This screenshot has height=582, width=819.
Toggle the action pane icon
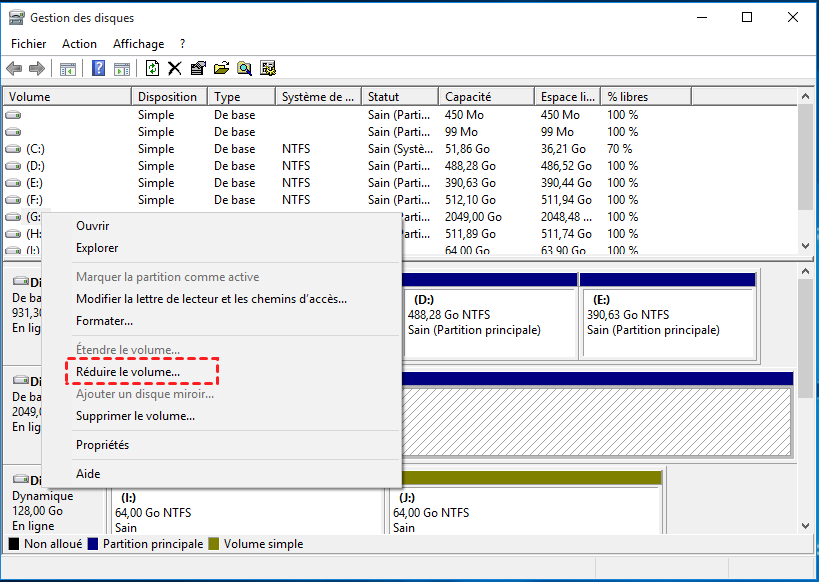click(122, 68)
